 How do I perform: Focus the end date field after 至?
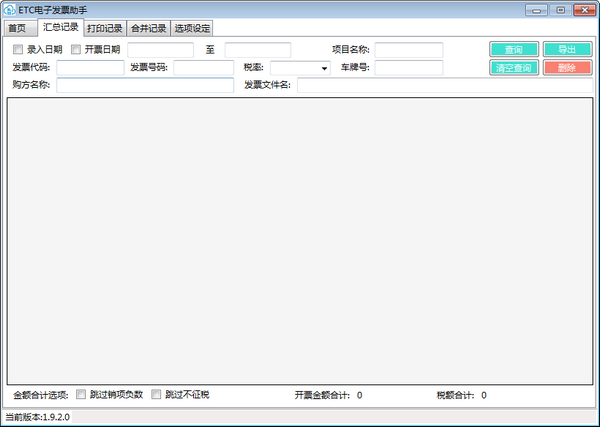point(258,50)
